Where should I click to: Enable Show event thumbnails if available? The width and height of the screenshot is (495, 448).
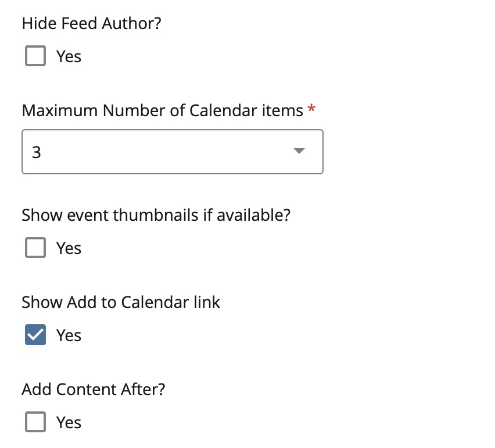point(35,248)
